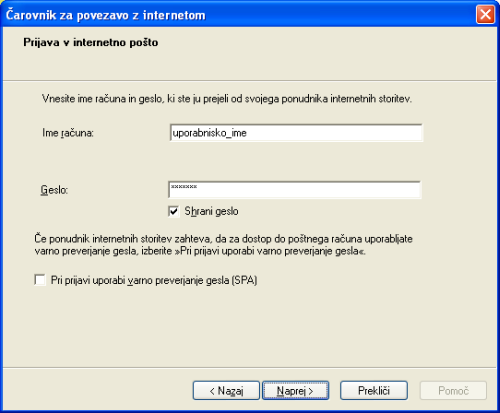This screenshot has width=500, height=413.
Task: Enable the secure password (SPA) checkbox
Action: (x=40, y=280)
